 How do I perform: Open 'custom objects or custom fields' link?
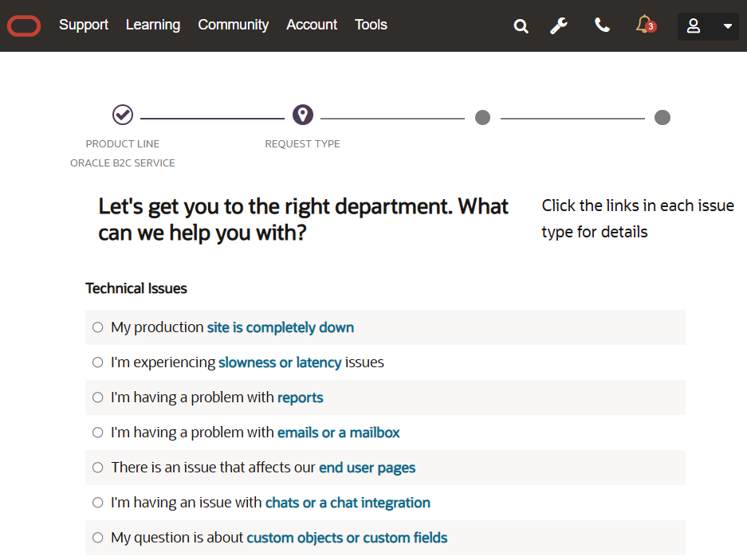(x=347, y=538)
